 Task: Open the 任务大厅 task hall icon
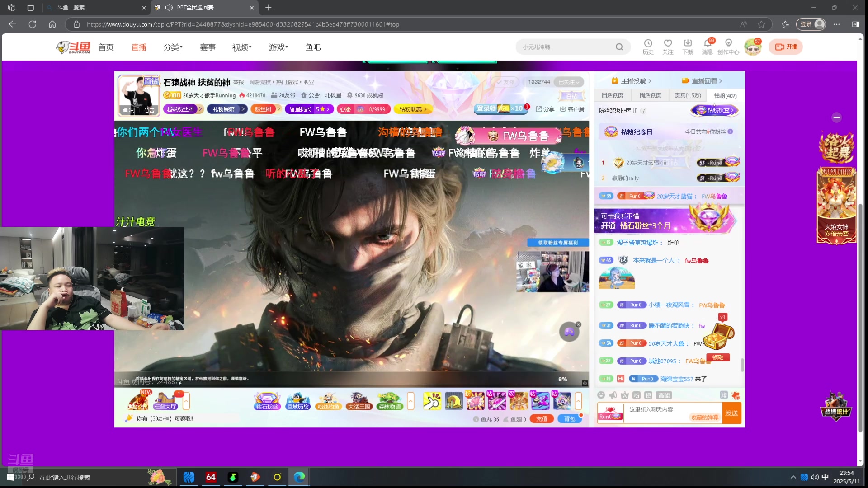pos(165,401)
